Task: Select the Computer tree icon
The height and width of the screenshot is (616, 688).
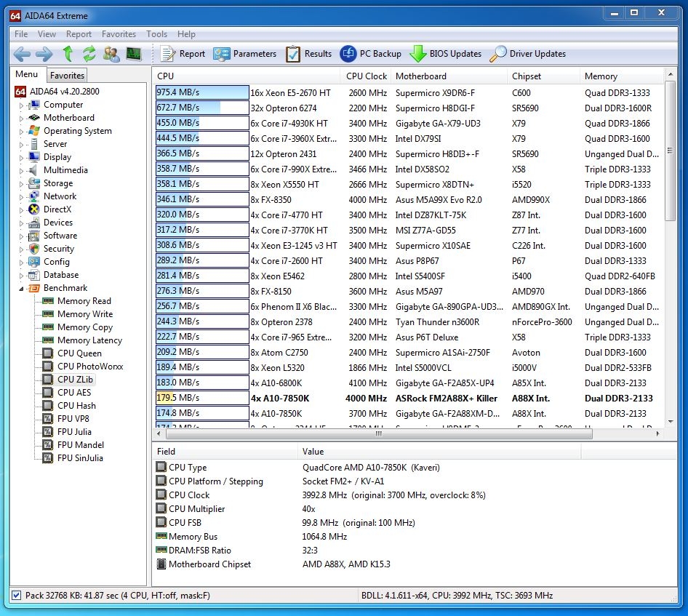Action: pos(33,105)
